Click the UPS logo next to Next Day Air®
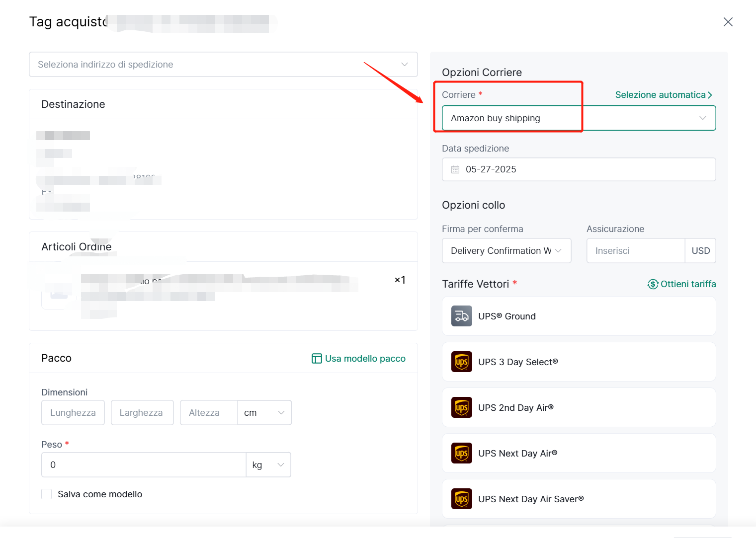The height and width of the screenshot is (538, 756). click(462, 453)
